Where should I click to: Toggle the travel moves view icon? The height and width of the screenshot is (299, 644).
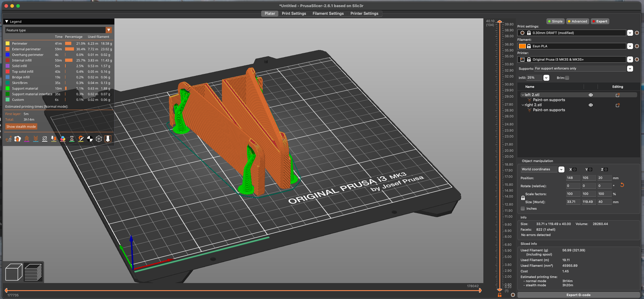coord(9,139)
